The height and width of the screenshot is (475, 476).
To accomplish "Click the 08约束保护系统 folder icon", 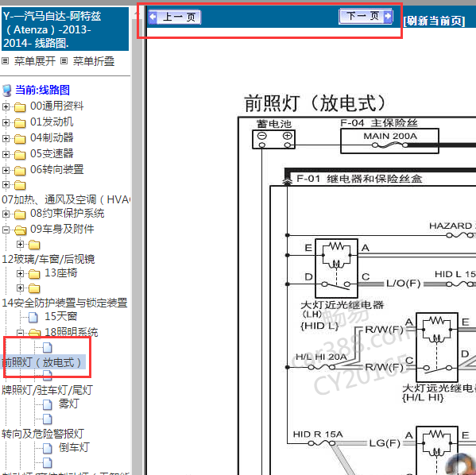I will (20, 214).
